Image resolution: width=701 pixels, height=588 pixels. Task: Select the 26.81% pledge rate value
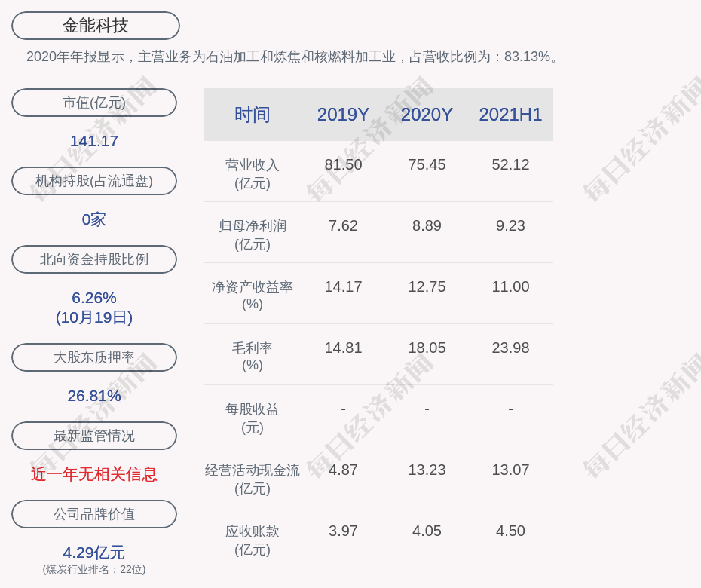coord(94,396)
